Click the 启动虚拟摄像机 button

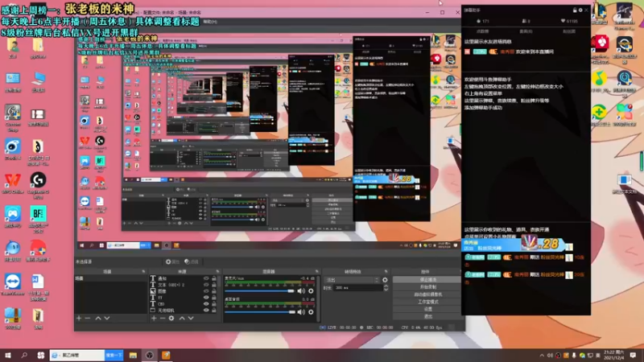427,294
